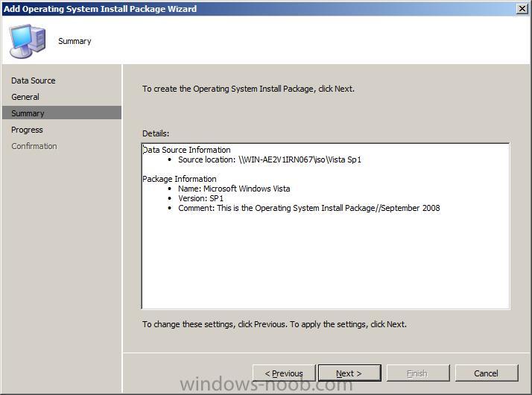Click the 'Details:' label

point(156,133)
